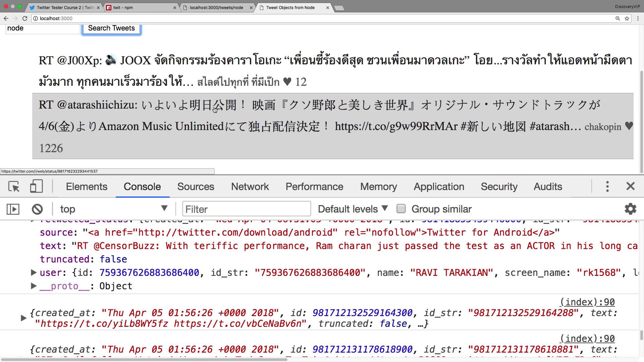Click the localhost:3000 address bar
Screen dimensions: 644x362
322,18
